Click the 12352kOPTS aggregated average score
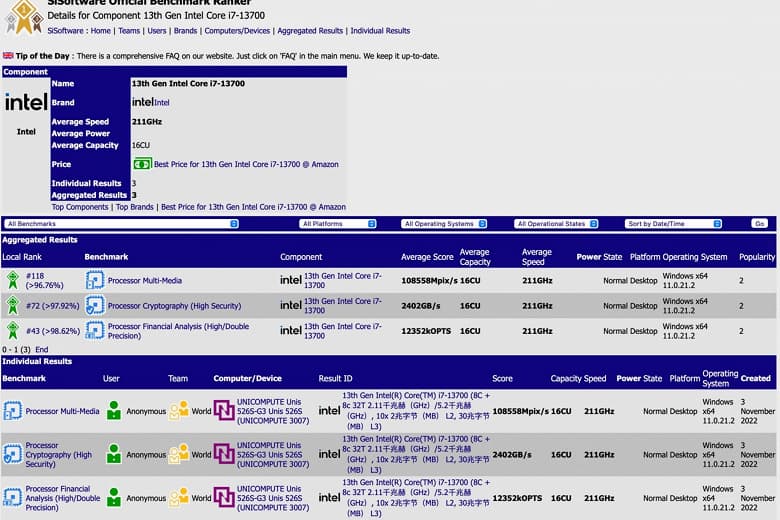The height and width of the screenshot is (520, 780). click(426, 331)
